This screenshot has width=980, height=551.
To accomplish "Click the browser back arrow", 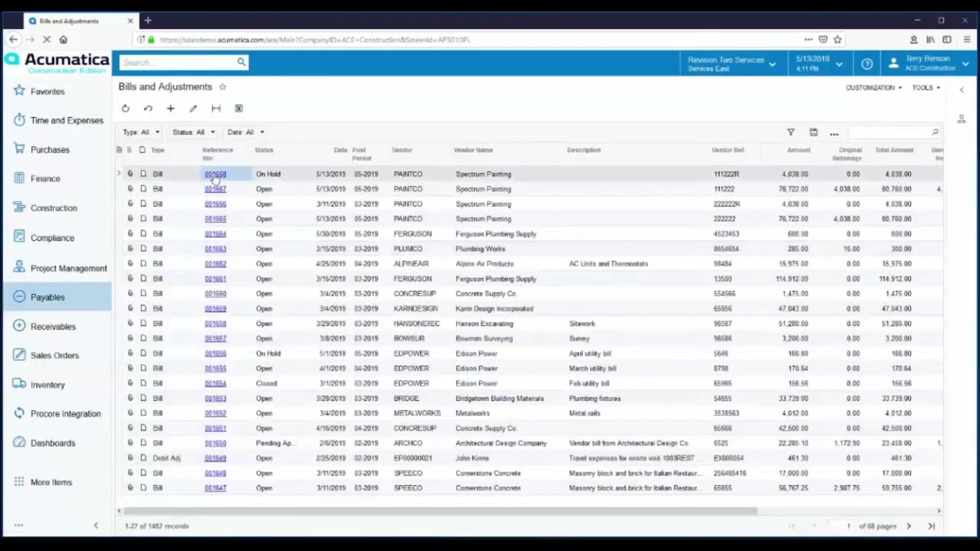I will [14, 39].
